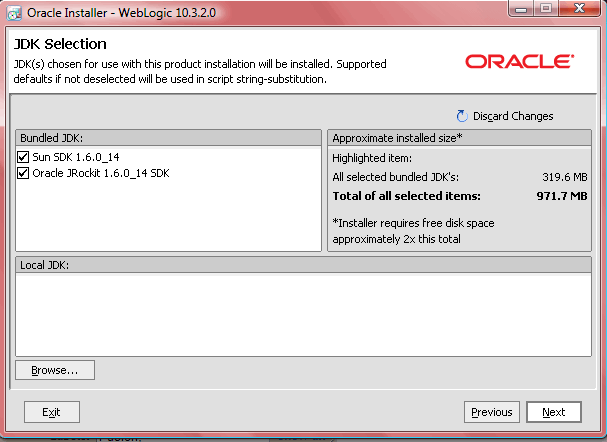Toggle the Oracle JRockit 1.6.0_14 SDK checkbox
Image resolution: width=607 pixels, height=442 pixels.
[x=23, y=173]
